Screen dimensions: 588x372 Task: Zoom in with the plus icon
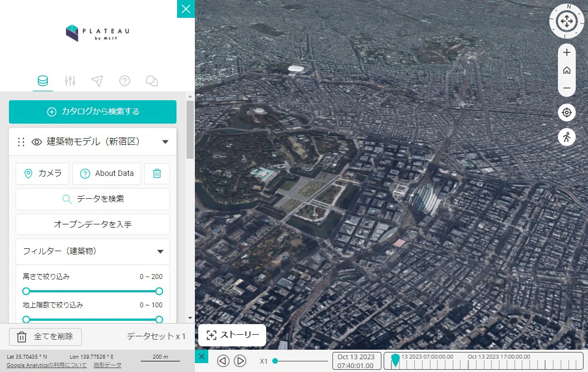[567, 52]
